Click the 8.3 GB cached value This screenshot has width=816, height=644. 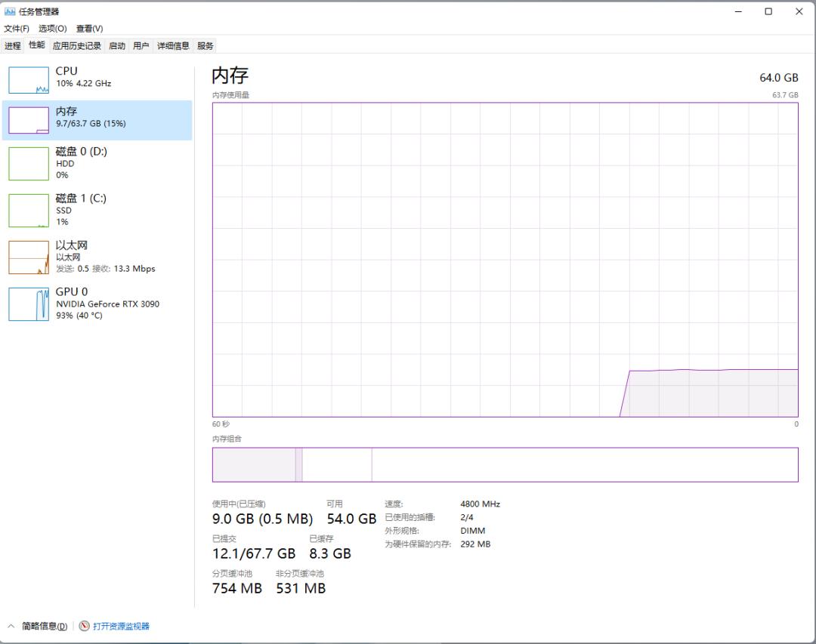click(330, 553)
